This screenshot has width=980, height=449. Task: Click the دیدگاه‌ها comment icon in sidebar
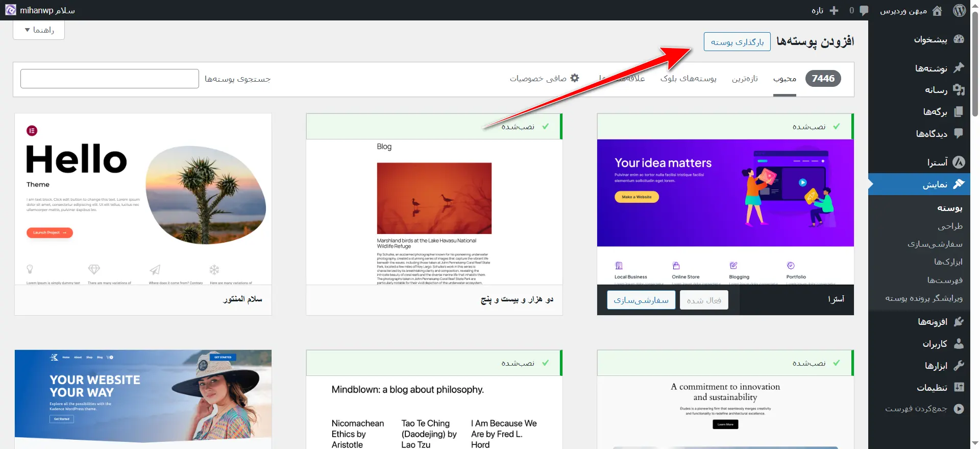[959, 134]
